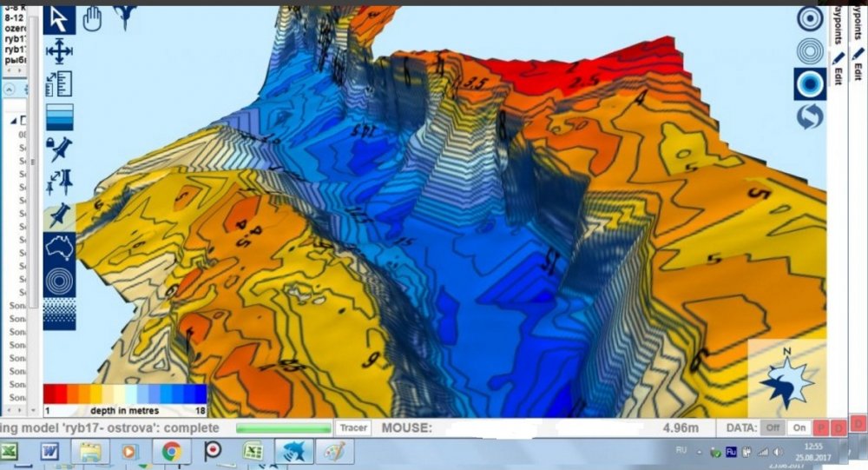868x470 pixels.
Task: Open Google Chrome from the taskbar
Action: tap(171, 451)
